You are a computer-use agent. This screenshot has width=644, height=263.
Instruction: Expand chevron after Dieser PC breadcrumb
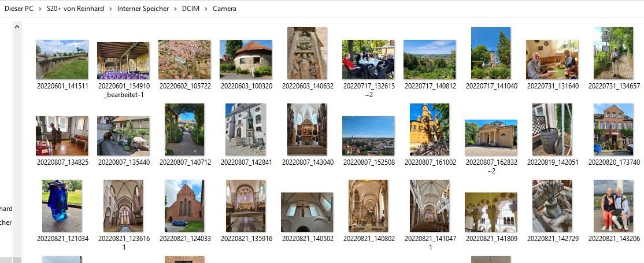coord(40,9)
